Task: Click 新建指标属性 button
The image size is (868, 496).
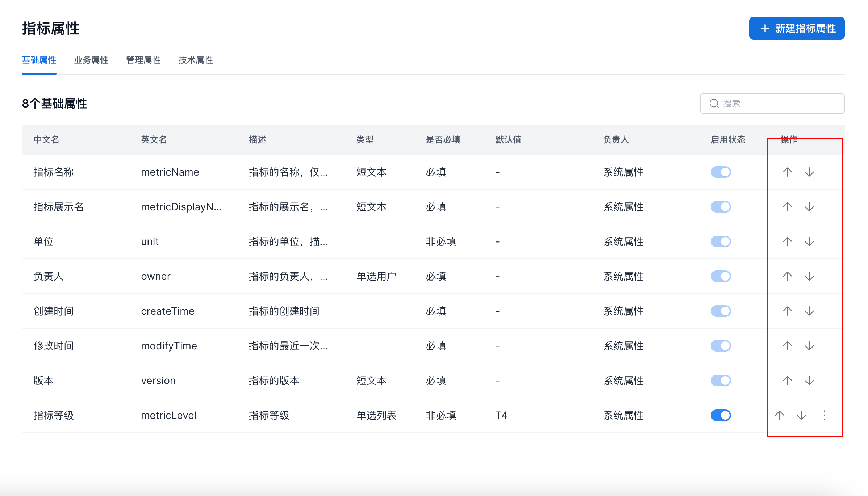Action: (797, 28)
